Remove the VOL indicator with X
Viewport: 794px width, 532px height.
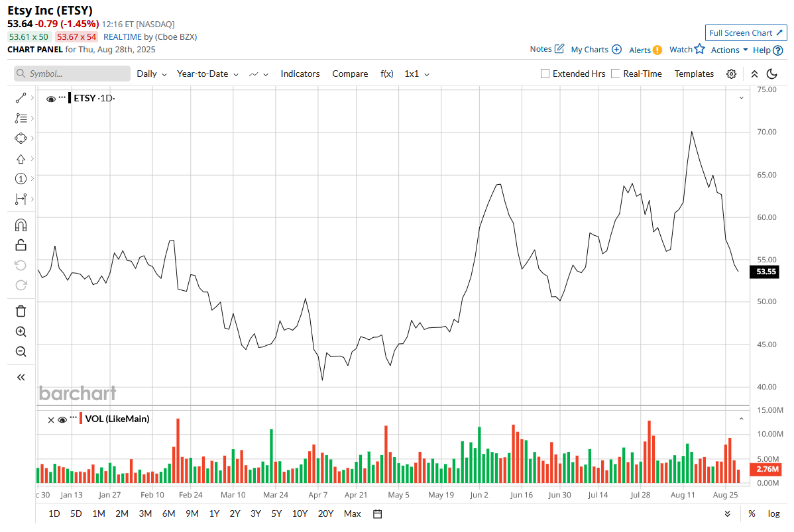(x=51, y=420)
